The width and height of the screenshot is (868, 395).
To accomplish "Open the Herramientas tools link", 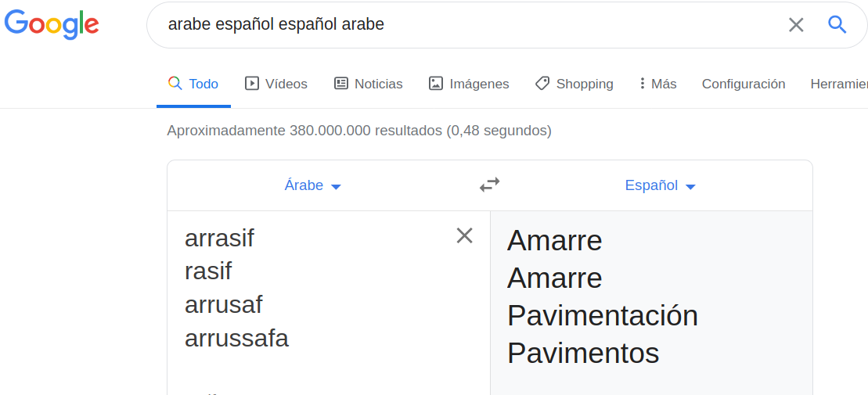I will (x=839, y=84).
